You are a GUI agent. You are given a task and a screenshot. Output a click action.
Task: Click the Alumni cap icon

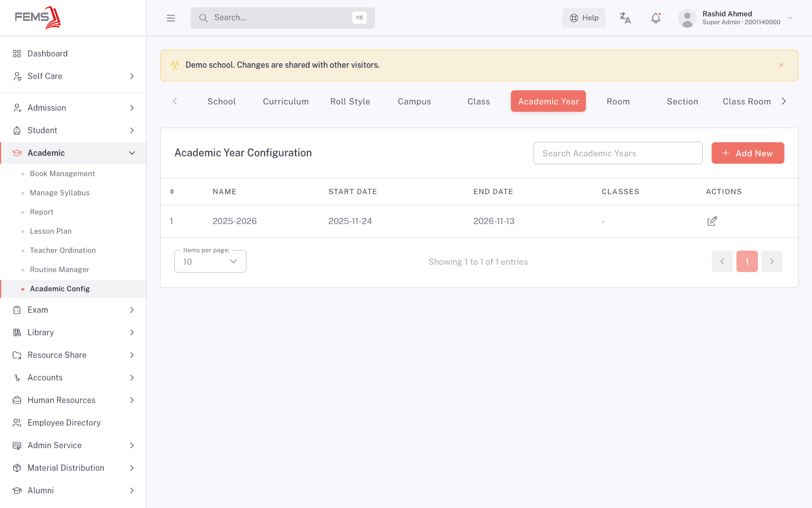pos(17,491)
